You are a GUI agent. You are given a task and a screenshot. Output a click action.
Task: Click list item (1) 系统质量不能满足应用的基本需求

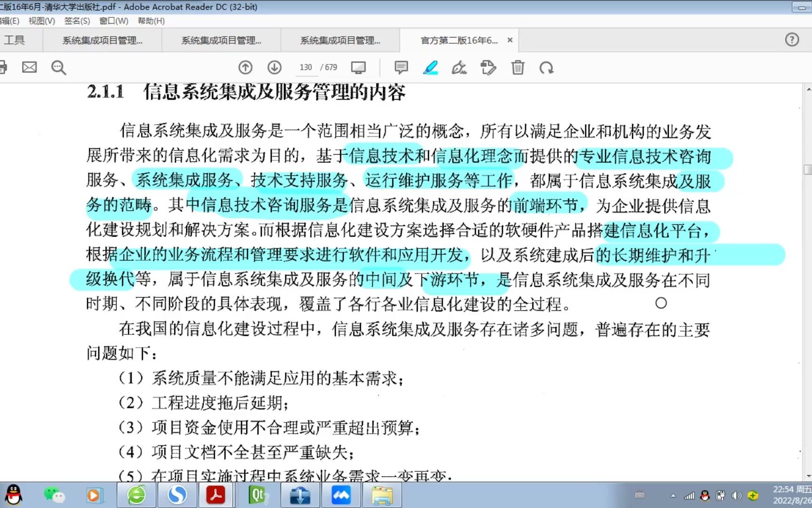(x=261, y=378)
